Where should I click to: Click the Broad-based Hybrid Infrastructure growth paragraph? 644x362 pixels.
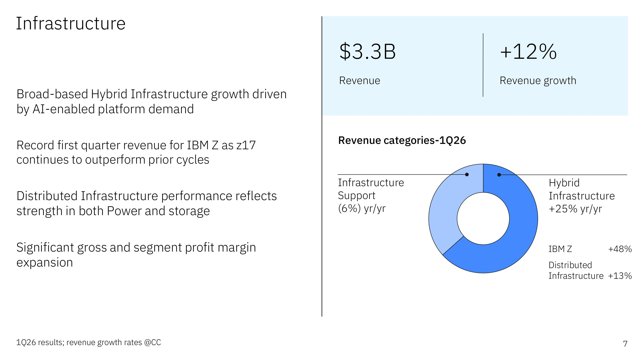[x=151, y=102]
